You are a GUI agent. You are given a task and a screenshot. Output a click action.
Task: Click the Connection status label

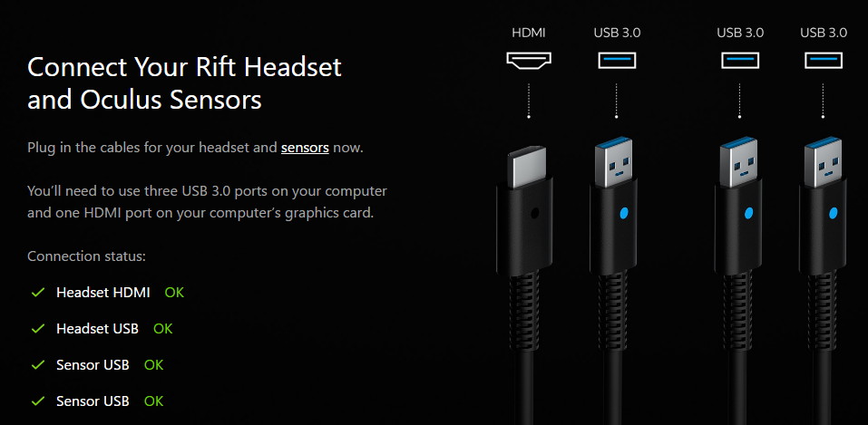point(86,256)
